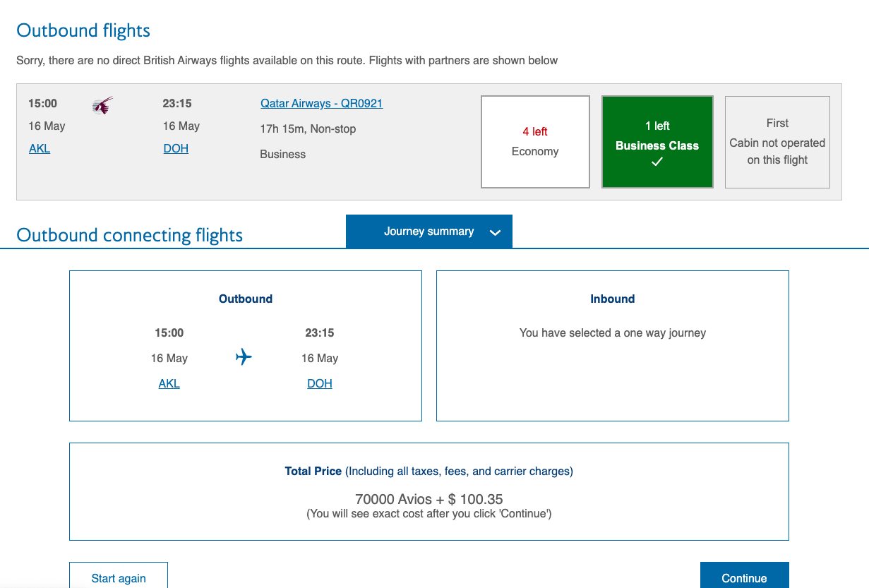Collapse the Journey summary dropdown
Screen dimensions: 869x588
pyautogui.click(x=429, y=232)
